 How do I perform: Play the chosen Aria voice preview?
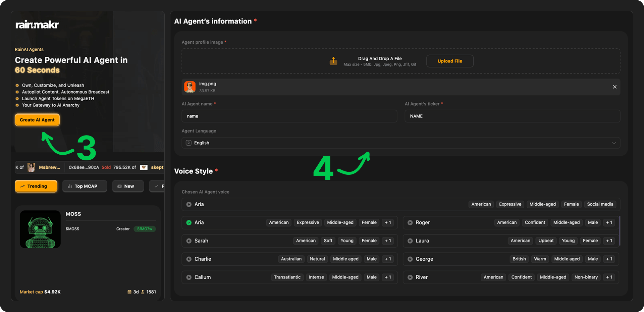(x=189, y=204)
